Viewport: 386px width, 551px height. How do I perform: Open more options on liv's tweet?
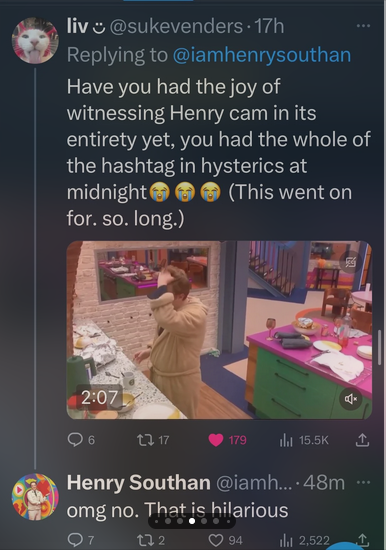coord(363,26)
